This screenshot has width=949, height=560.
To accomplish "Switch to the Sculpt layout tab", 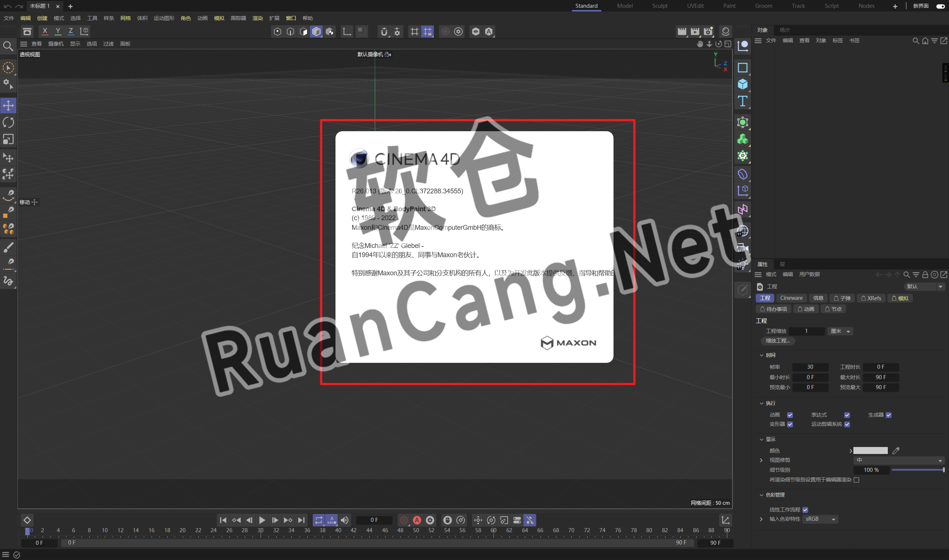I will (x=659, y=6).
